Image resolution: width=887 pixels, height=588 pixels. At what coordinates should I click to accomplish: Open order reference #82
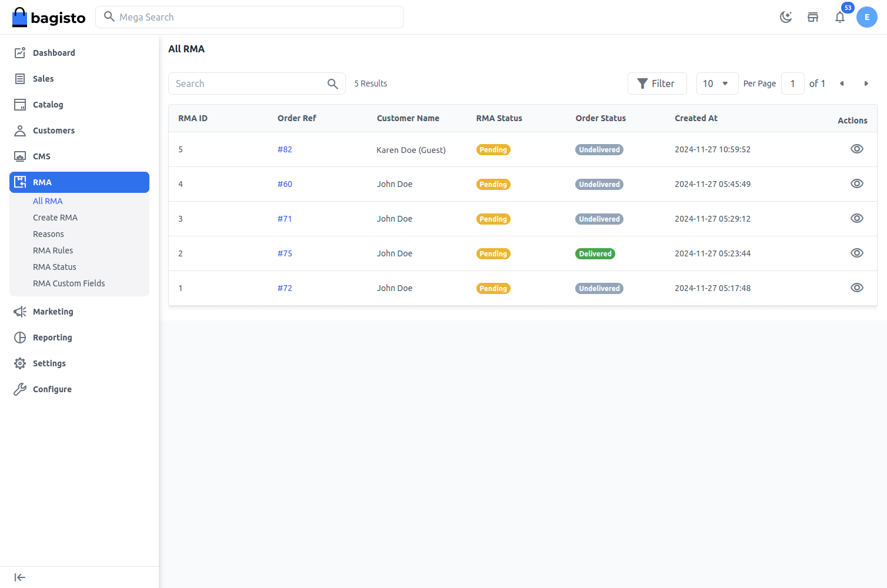tap(285, 149)
